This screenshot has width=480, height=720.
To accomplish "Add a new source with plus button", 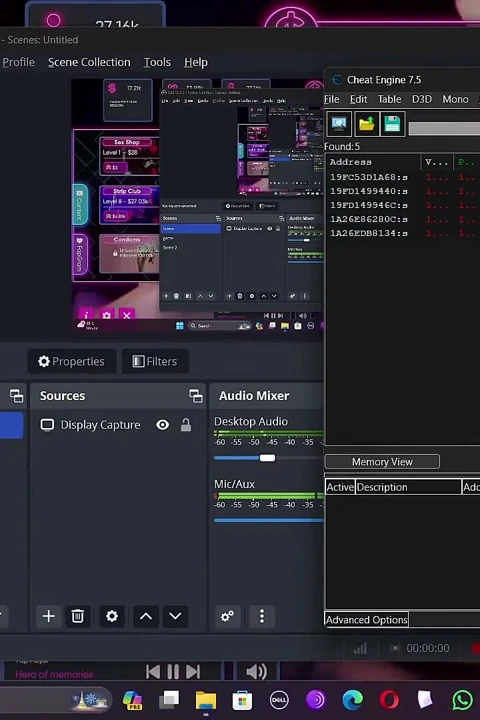I will (48, 616).
